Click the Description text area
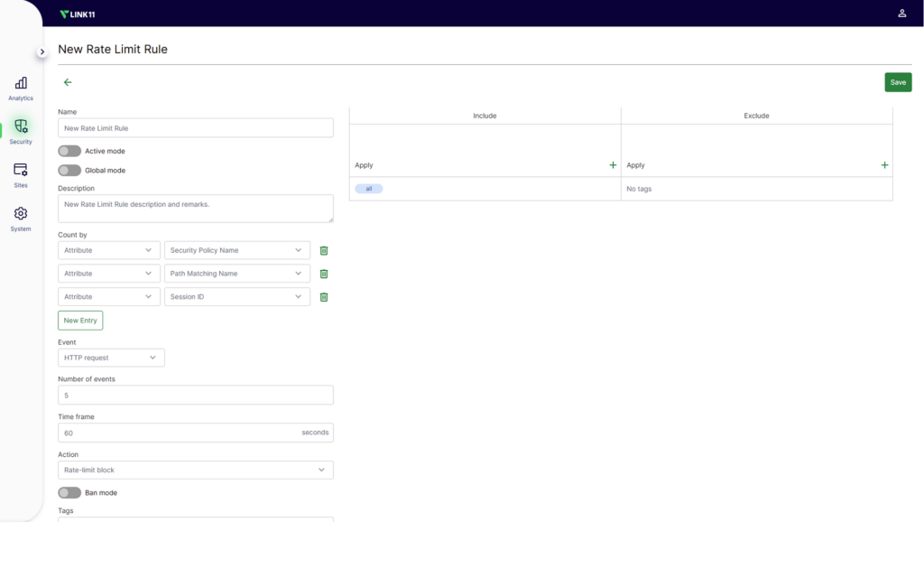The image size is (924, 578). click(196, 209)
